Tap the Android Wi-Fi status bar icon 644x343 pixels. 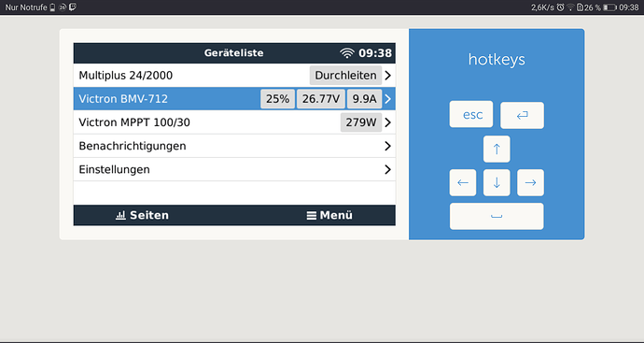pos(570,7)
